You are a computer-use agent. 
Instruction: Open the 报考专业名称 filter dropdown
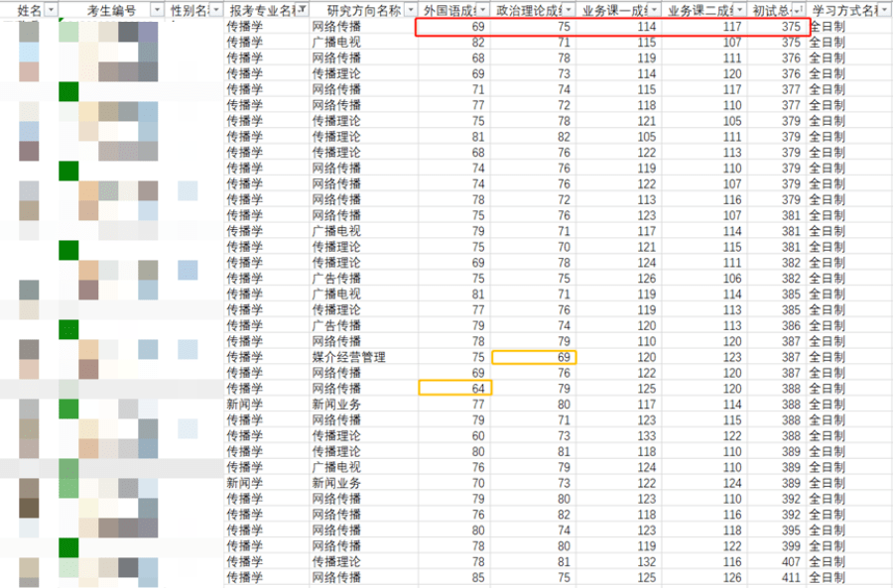[301, 9]
